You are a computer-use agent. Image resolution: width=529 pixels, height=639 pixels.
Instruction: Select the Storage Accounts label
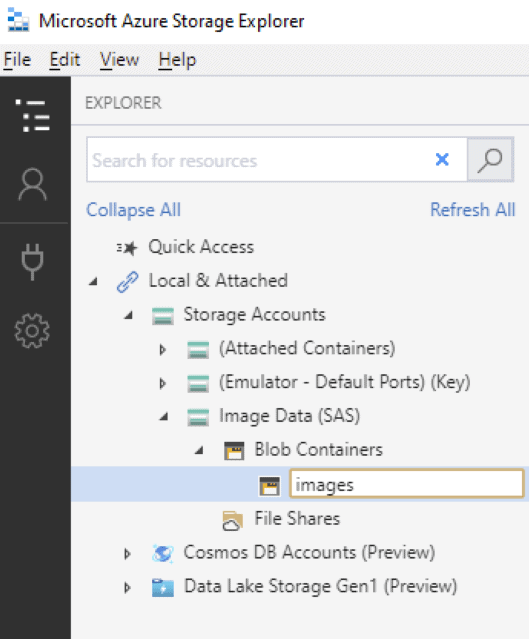point(254,315)
